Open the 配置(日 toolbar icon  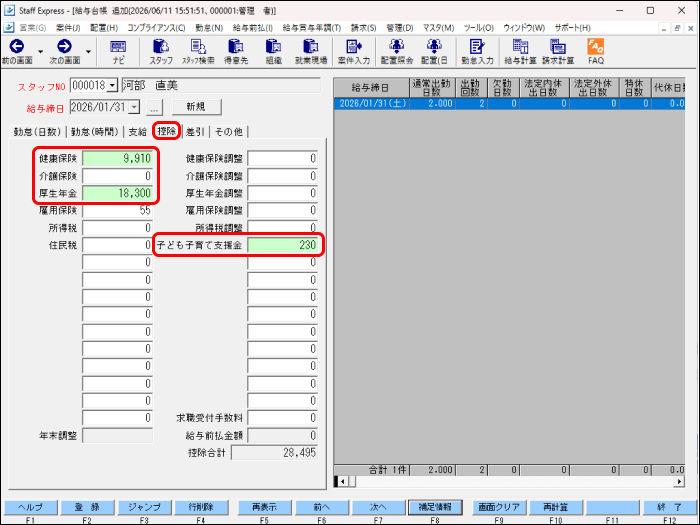tap(434, 51)
